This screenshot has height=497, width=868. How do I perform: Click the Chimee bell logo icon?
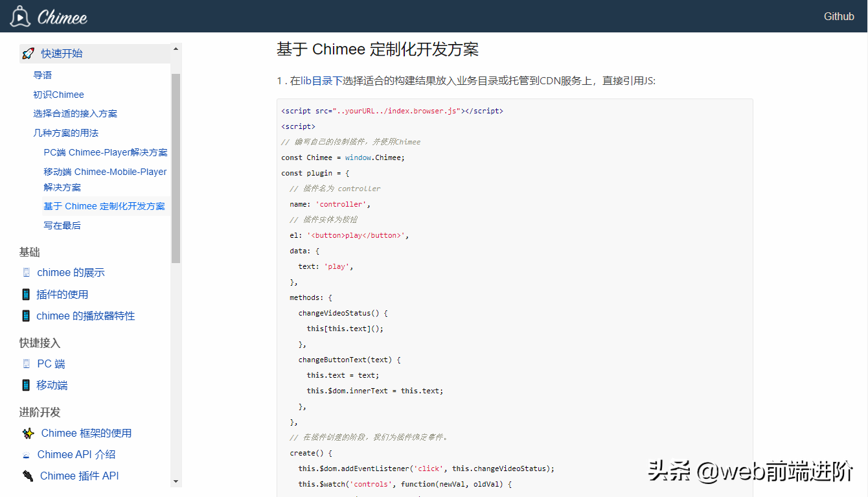[x=20, y=16]
